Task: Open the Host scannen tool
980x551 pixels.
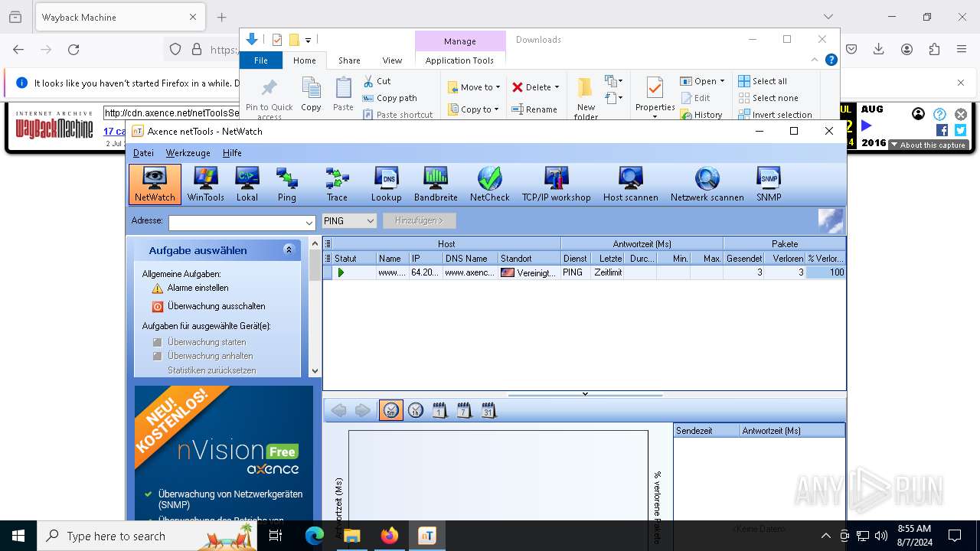Action: 630,184
